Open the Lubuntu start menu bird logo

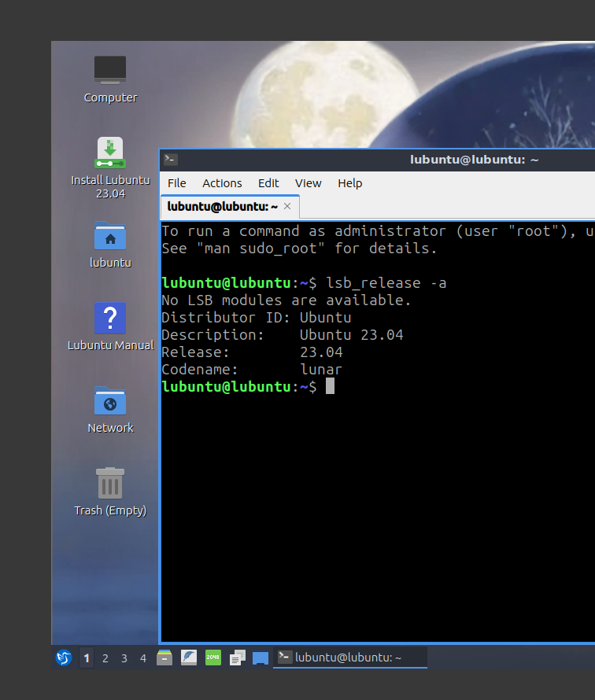tap(64, 658)
